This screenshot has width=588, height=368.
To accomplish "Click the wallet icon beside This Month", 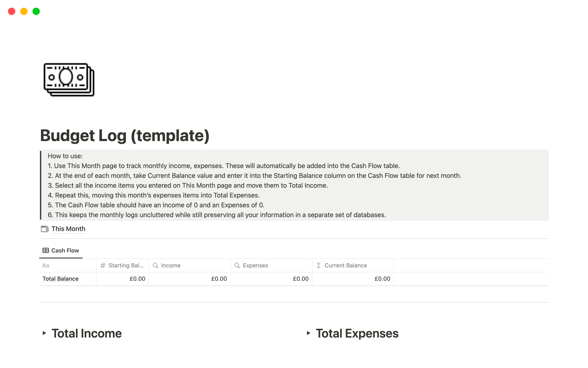I will 45,229.
